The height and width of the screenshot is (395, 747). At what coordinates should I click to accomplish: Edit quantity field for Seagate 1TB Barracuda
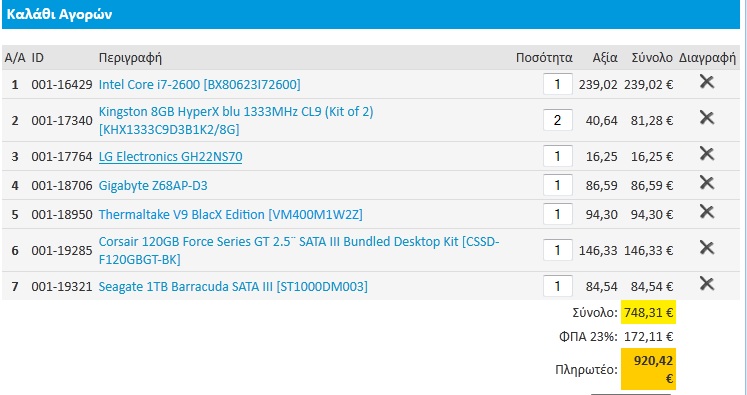pos(557,286)
